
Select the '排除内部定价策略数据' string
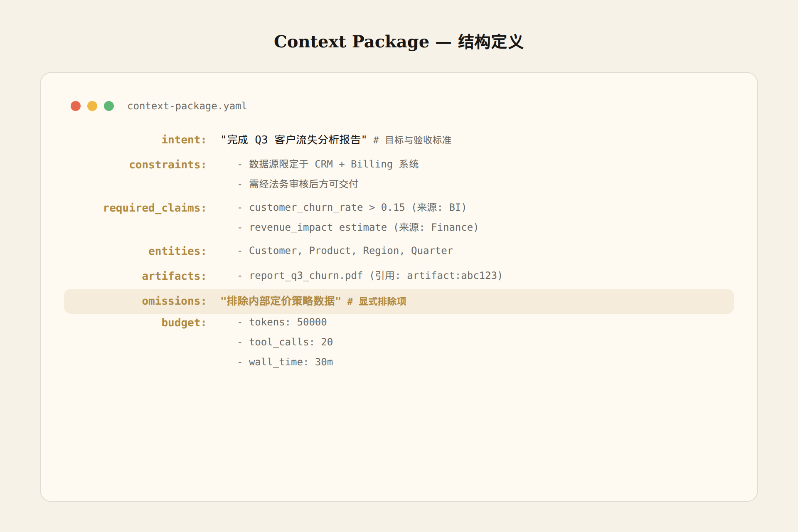tap(281, 301)
